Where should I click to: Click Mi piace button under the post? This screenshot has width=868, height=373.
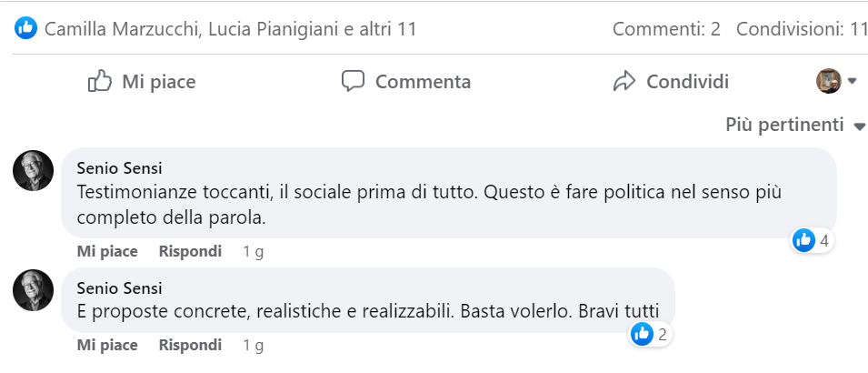pos(143,82)
